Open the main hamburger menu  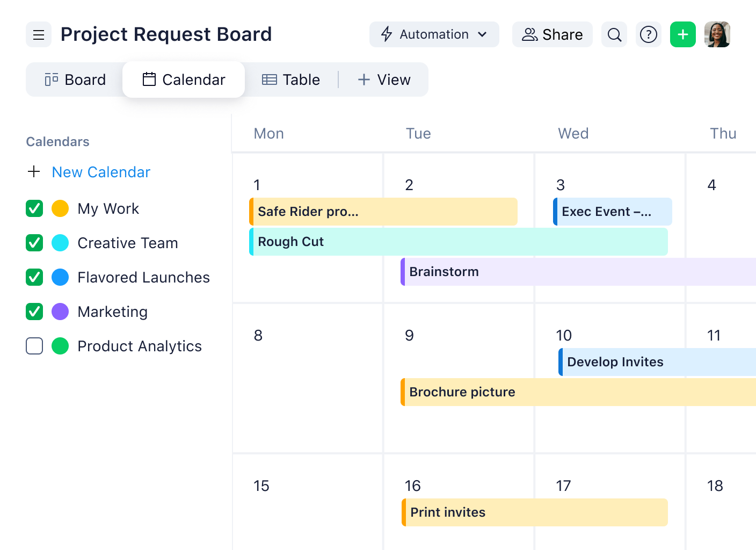[38, 34]
